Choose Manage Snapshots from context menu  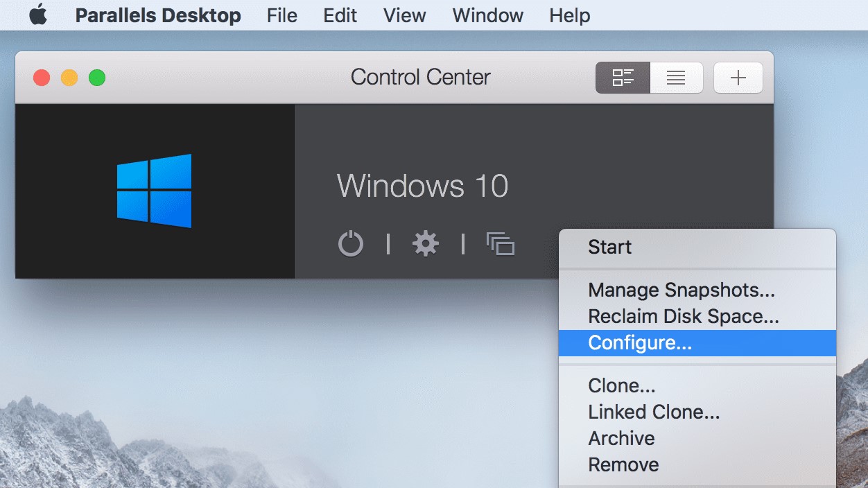pyautogui.click(x=697, y=290)
